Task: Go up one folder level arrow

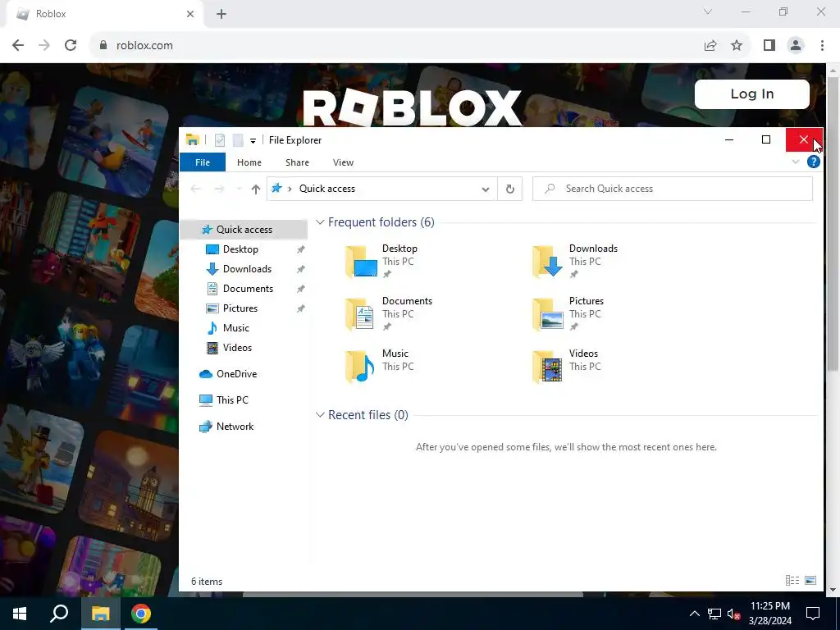Action: [x=256, y=189]
